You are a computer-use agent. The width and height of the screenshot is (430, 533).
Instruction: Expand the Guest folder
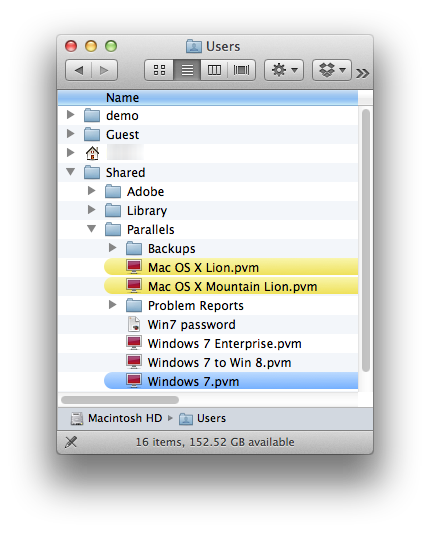(70, 134)
